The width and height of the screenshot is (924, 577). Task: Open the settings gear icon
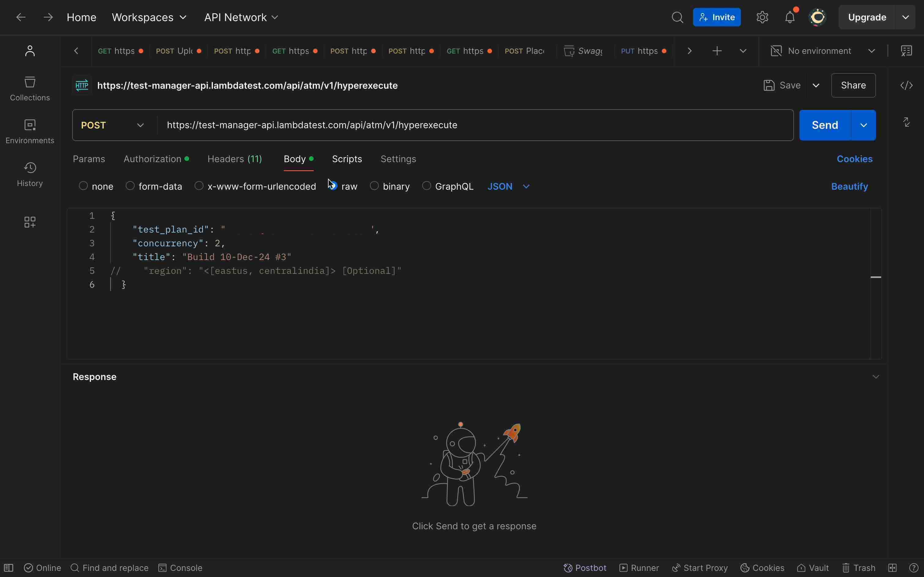(762, 17)
